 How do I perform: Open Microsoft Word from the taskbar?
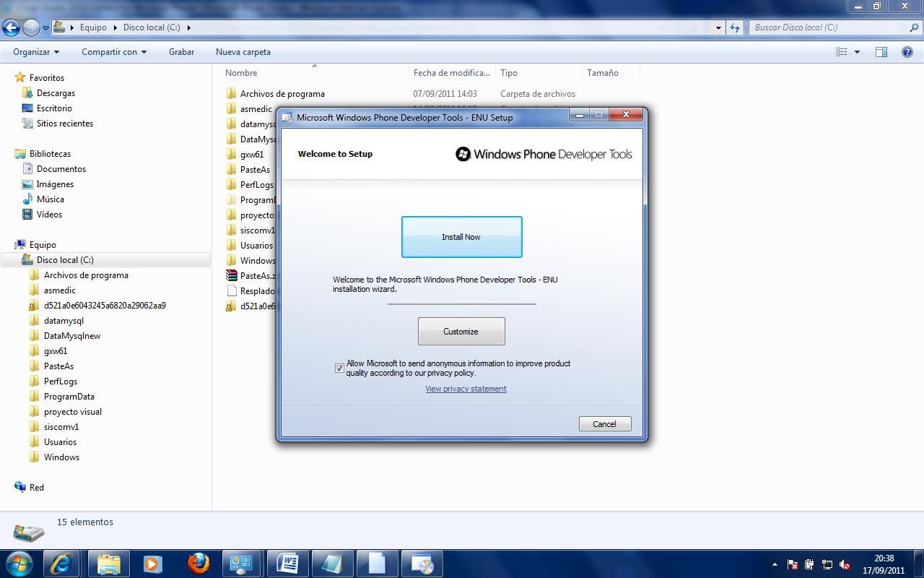click(287, 564)
